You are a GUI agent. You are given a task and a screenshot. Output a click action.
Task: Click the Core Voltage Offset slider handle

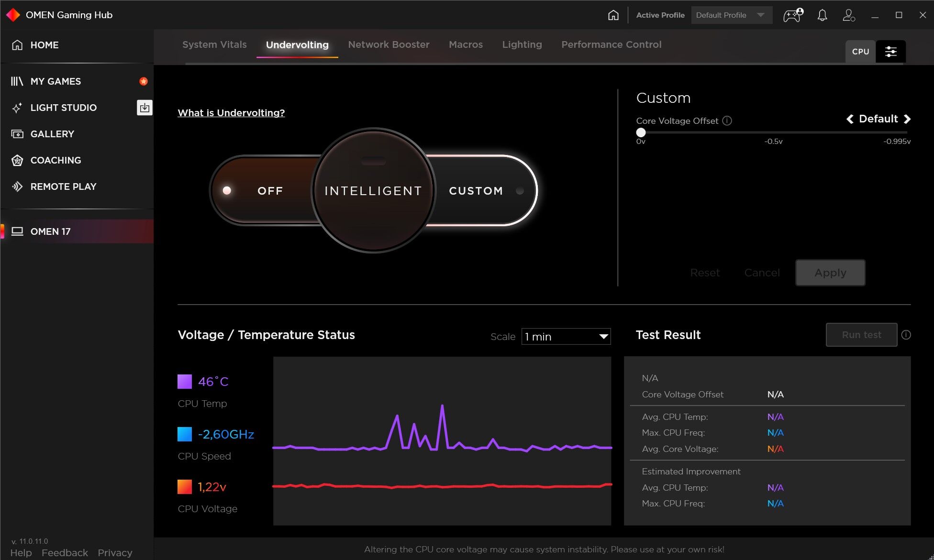(641, 132)
